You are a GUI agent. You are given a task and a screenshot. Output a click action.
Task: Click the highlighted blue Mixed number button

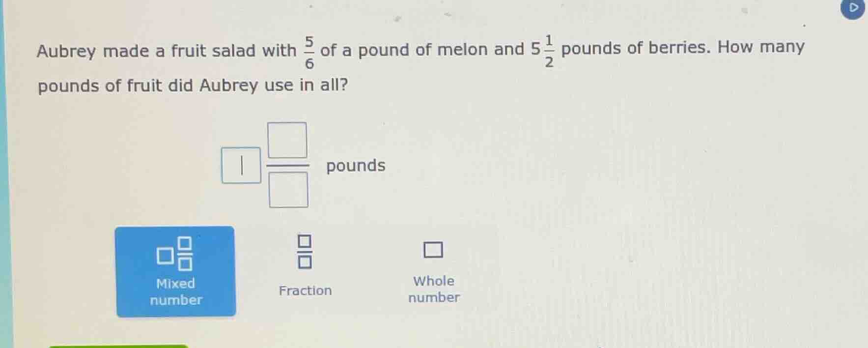[175, 271]
